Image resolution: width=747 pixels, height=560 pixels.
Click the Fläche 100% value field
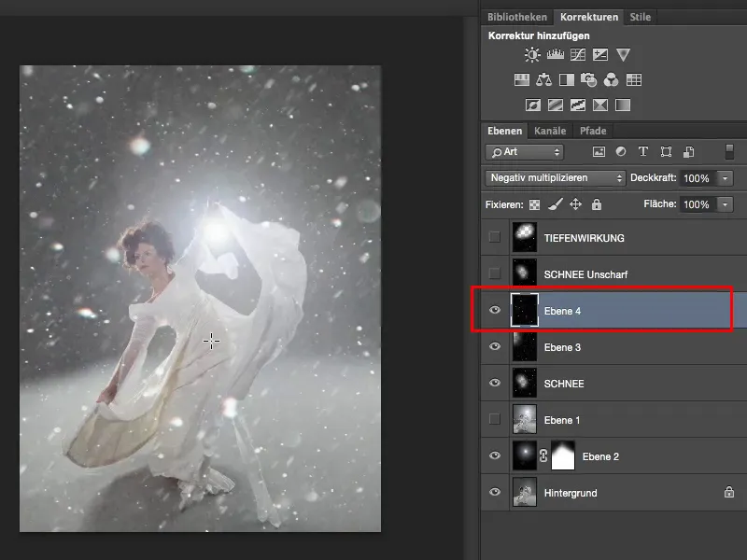click(x=698, y=204)
